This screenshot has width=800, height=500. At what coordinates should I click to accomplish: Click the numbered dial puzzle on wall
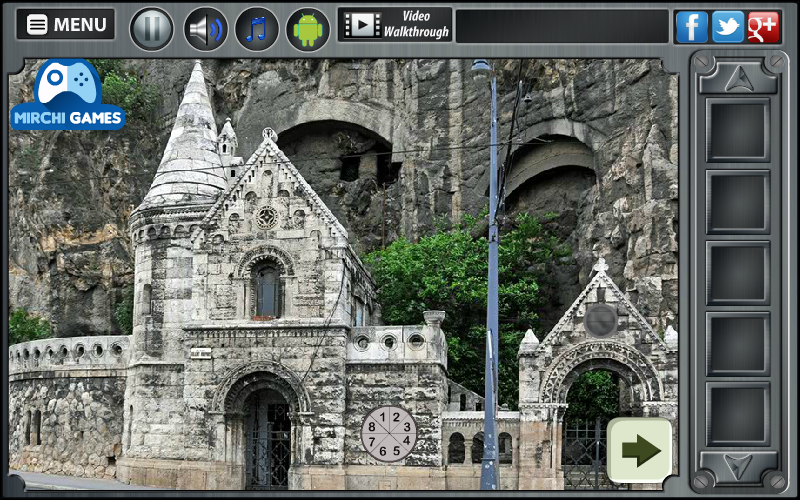(x=388, y=433)
